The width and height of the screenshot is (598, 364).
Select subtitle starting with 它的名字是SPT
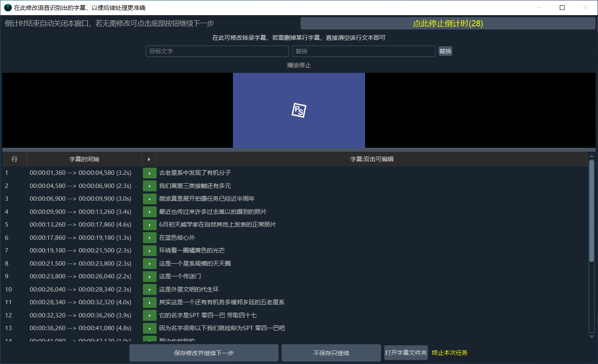tap(208, 315)
